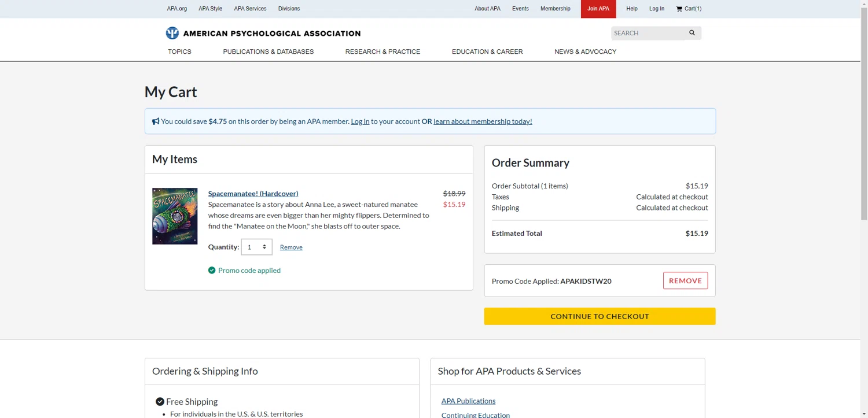This screenshot has width=868, height=418.
Task: Open the Spacemanatee book cover thumbnail
Action: [175, 216]
